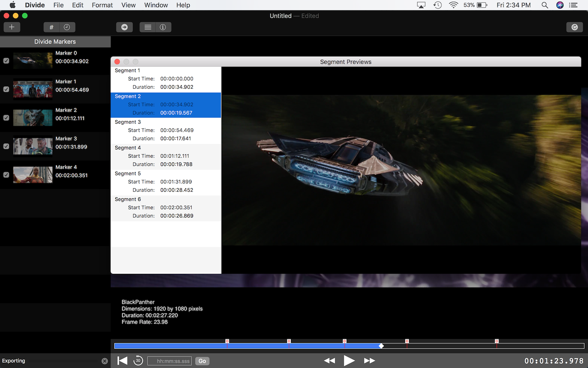
Task: Uncheck Marker 1 checkbox
Action: click(x=6, y=89)
